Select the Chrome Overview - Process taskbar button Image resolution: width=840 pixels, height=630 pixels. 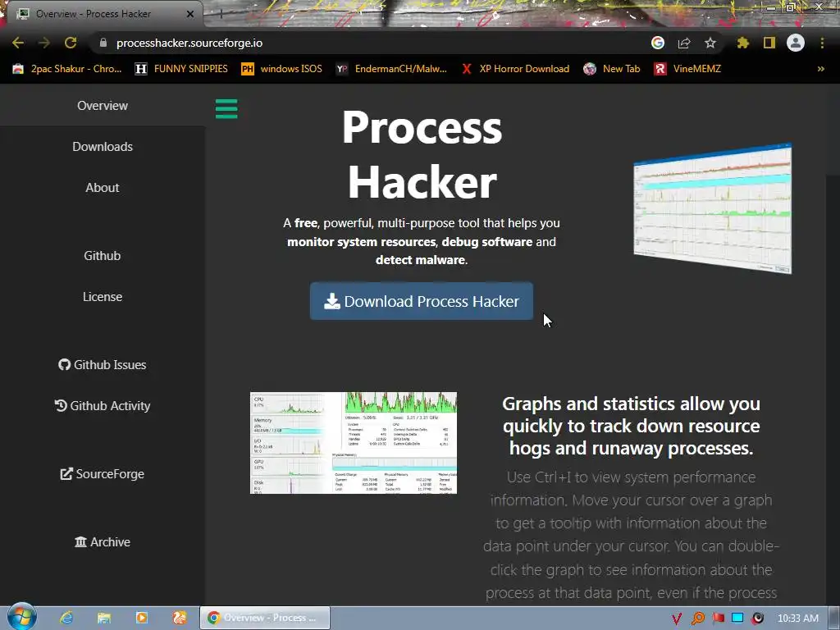[265, 618]
